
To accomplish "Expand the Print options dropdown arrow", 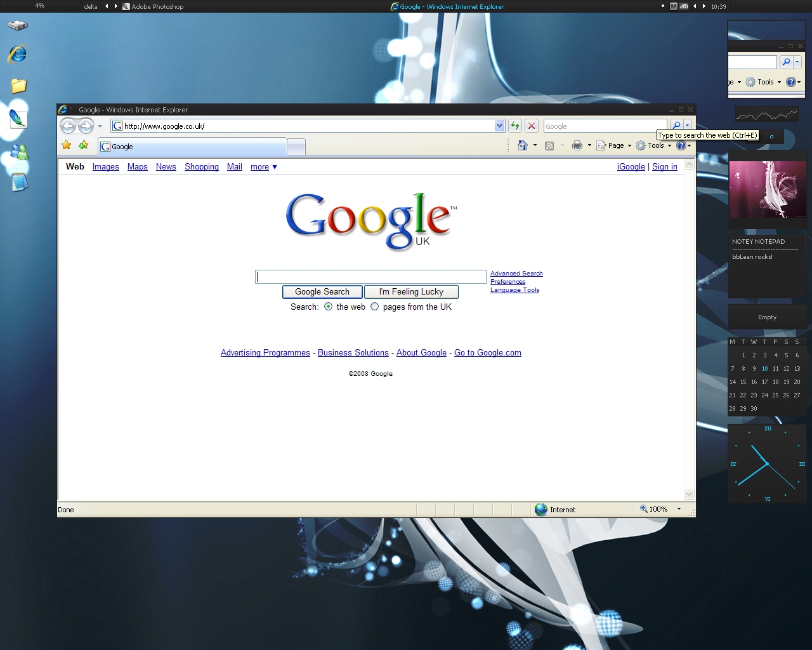I will [x=589, y=145].
